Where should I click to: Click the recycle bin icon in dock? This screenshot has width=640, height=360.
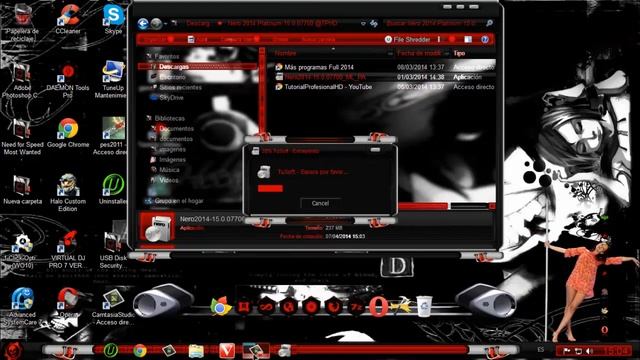point(424,306)
